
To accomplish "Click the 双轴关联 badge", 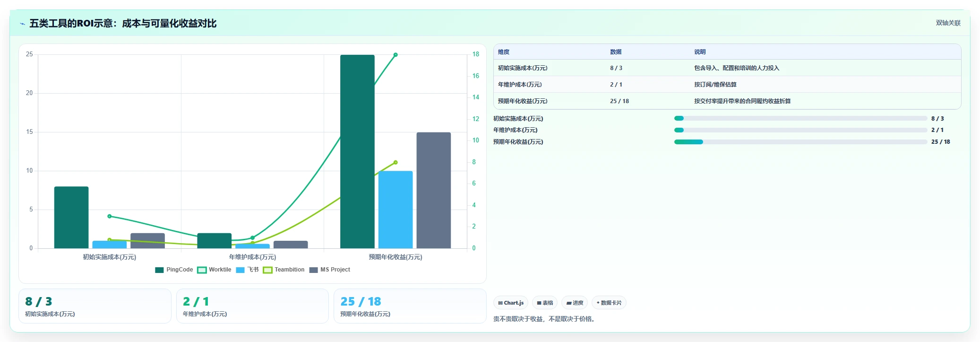I will point(948,23).
